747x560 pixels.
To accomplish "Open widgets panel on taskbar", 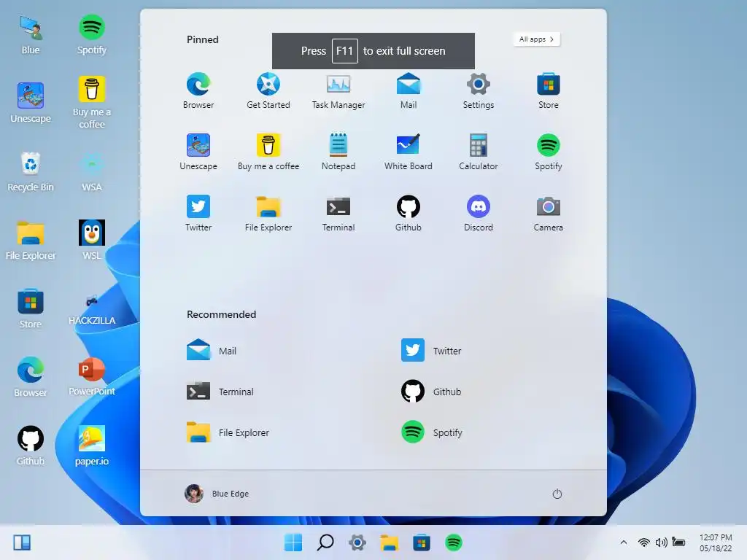I will click(x=22, y=542).
